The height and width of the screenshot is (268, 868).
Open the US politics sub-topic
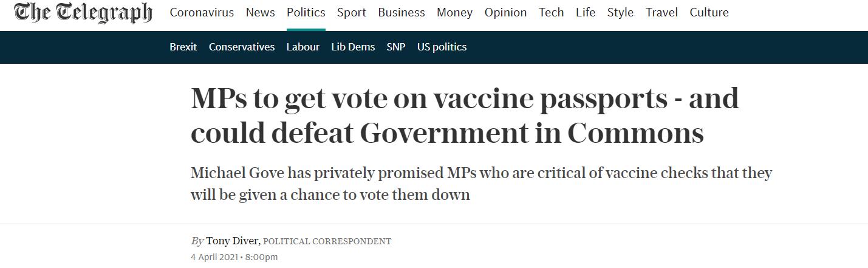442,47
